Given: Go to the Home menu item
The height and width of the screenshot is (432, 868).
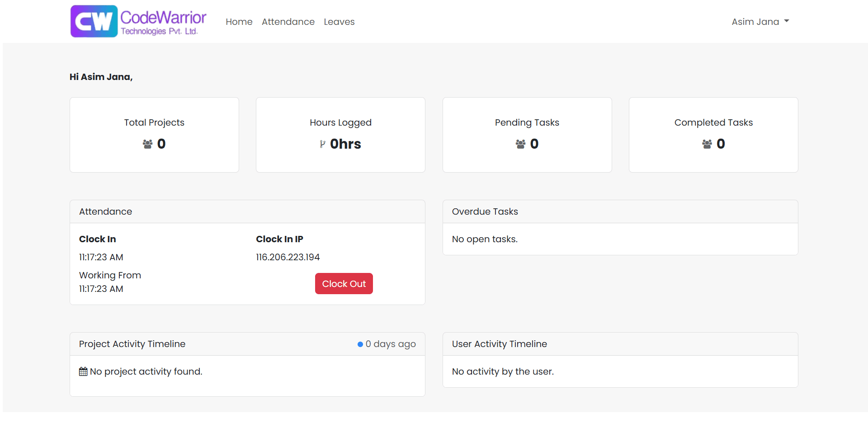Looking at the screenshot, I should (x=239, y=22).
